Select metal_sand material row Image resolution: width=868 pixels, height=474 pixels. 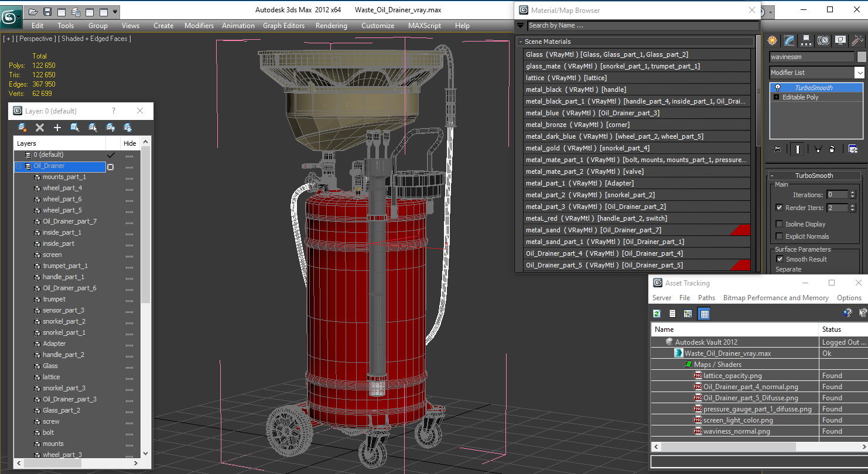(x=637, y=230)
